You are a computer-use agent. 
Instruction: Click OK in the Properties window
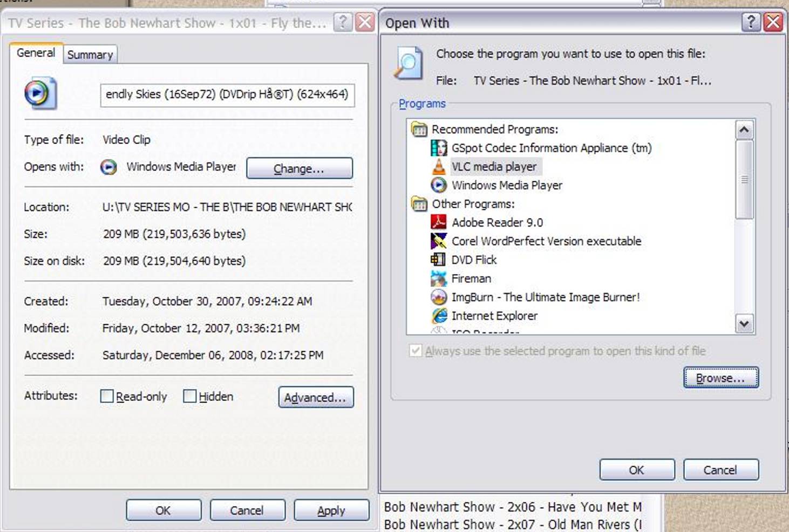coord(164,510)
